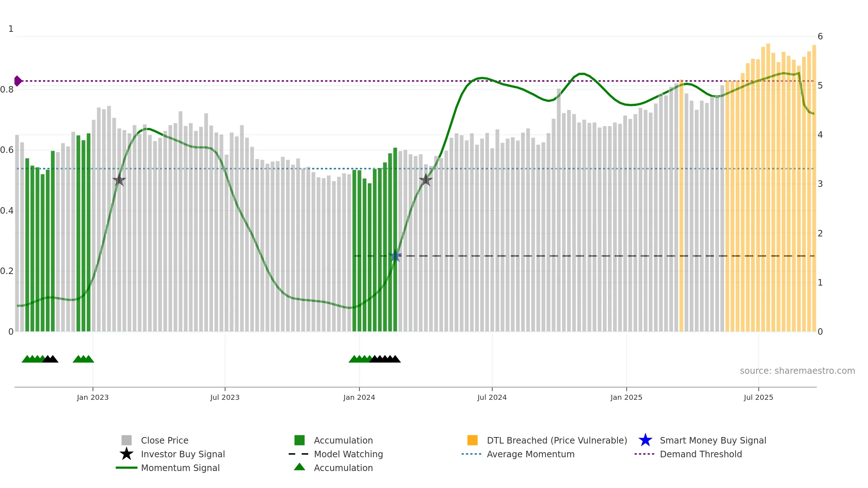The image size is (868, 488).
Task: Click the orange DTL Breached legend swatch
Action: [x=472, y=440]
